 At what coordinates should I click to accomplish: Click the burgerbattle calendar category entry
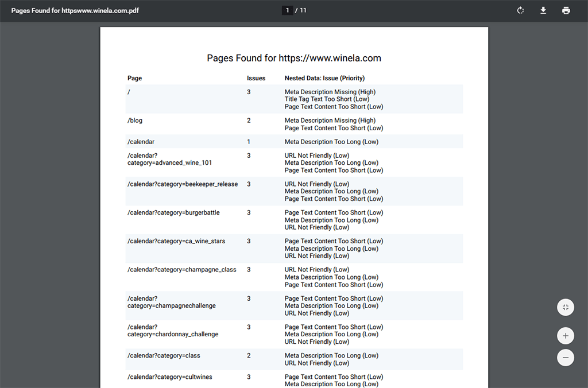173,213
